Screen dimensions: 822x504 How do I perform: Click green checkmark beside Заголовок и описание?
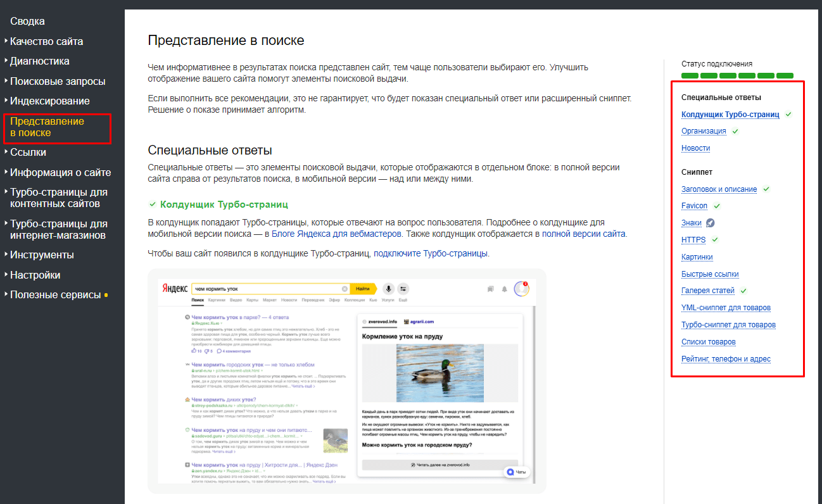766,189
